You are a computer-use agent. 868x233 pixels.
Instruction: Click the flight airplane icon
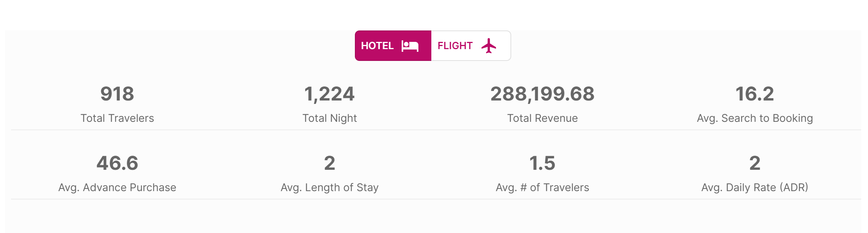(x=489, y=46)
